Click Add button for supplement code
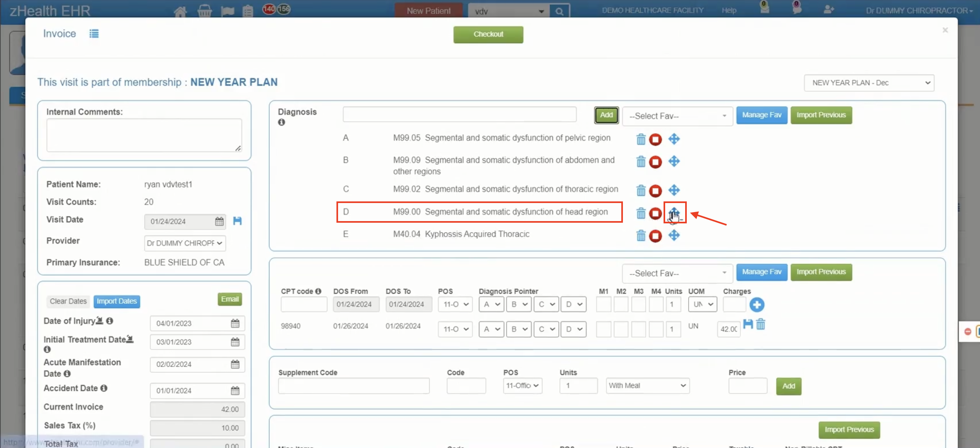The width and height of the screenshot is (980, 448). pos(789,386)
